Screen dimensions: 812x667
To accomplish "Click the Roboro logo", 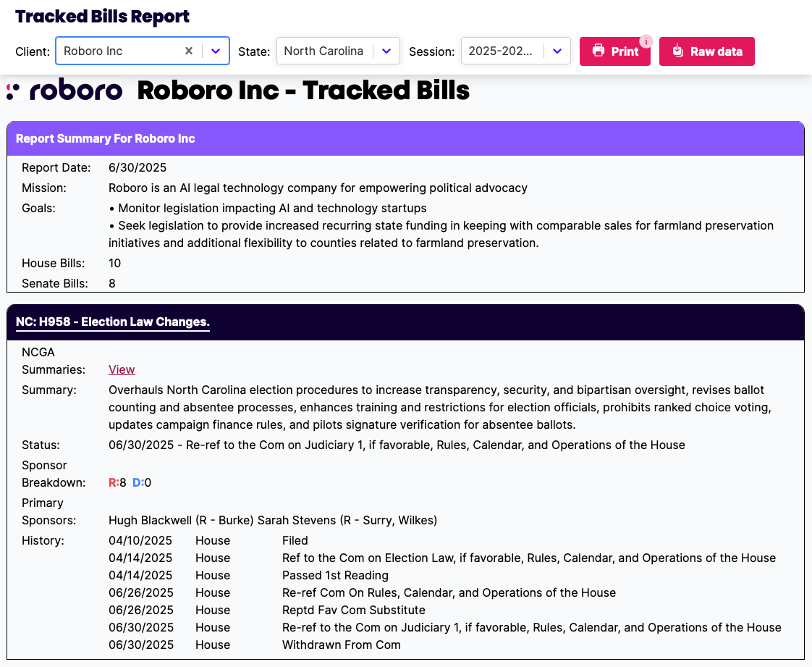I will (x=64, y=90).
